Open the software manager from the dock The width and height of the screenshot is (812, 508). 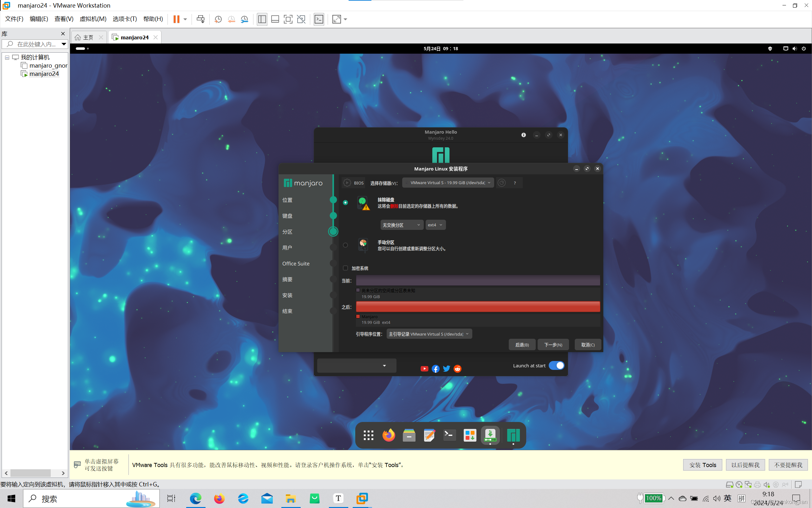[470, 435]
